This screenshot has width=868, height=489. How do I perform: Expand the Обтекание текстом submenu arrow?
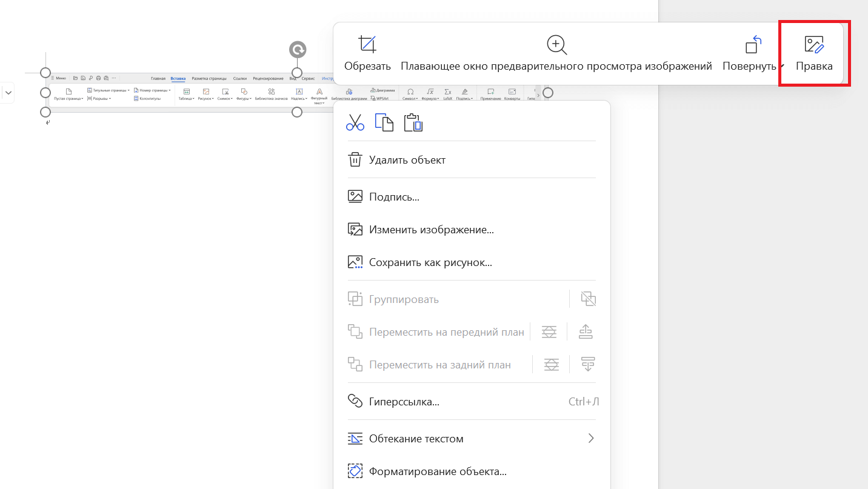click(x=590, y=438)
